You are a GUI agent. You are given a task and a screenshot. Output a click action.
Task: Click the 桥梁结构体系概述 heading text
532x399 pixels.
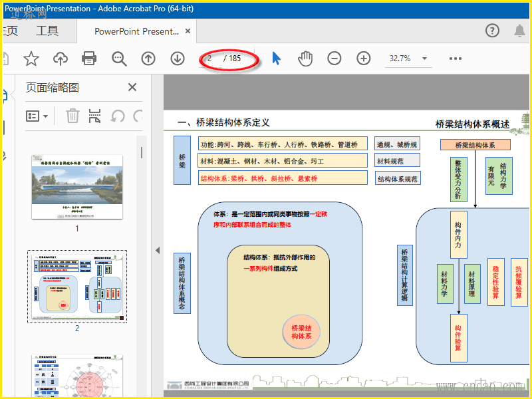(x=472, y=124)
